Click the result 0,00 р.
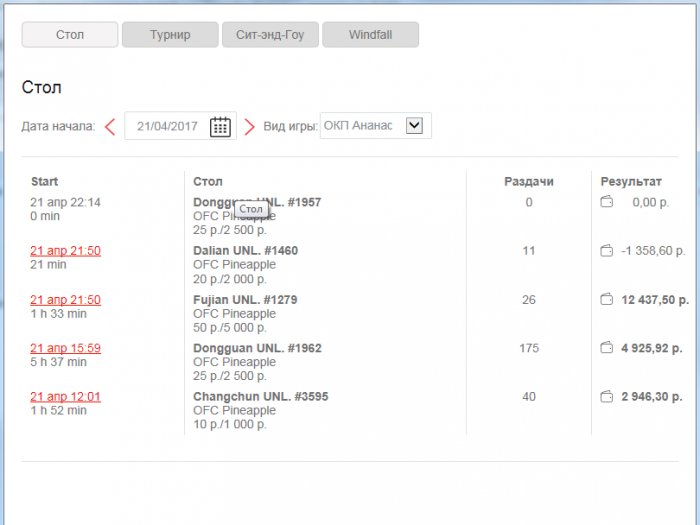The height and width of the screenshot is (525, 700). pyautogui.click(x=651, y=202)
